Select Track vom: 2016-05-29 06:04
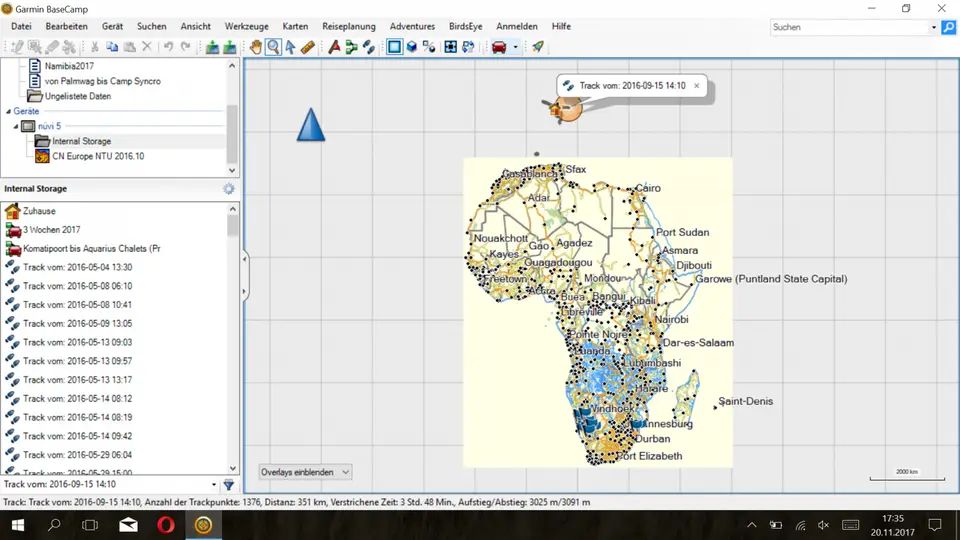The image size is (960, 540). point(77,455)
